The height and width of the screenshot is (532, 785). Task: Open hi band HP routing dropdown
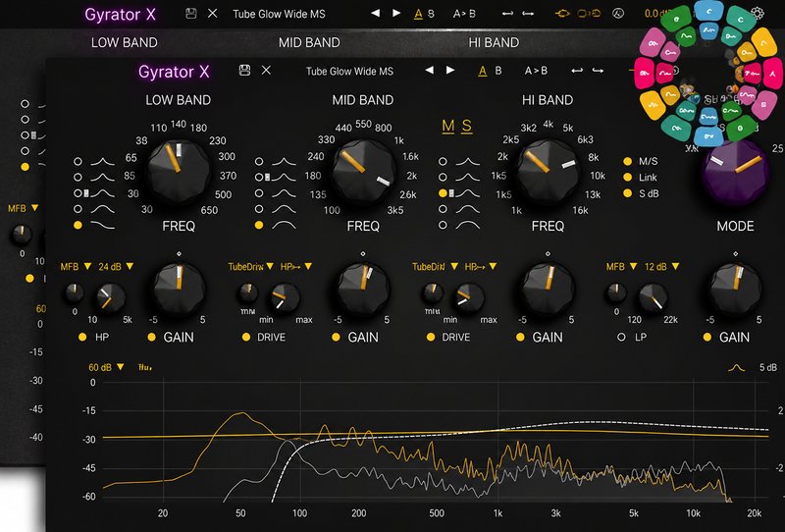pyautogui.click(x=480, y=267)
